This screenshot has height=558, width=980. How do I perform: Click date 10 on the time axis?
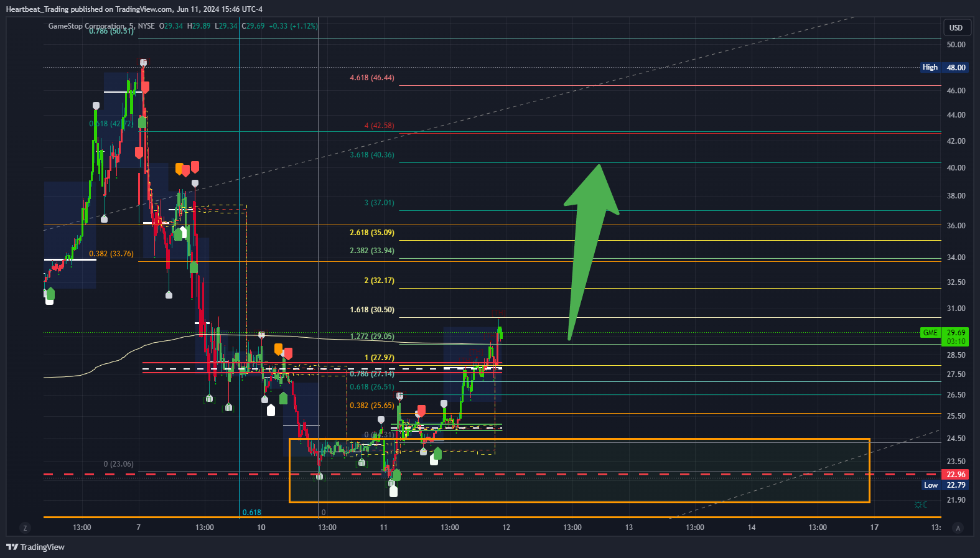[261, 528]
